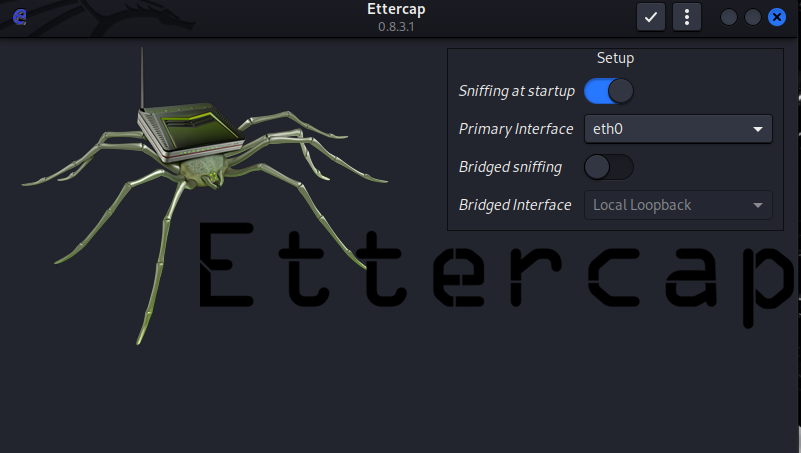Viewport: 801px width, 453px height.
Task: Open Bridged Interface Local Loopback dropdown
Action: pyautogui.click(x=678, y=205)
